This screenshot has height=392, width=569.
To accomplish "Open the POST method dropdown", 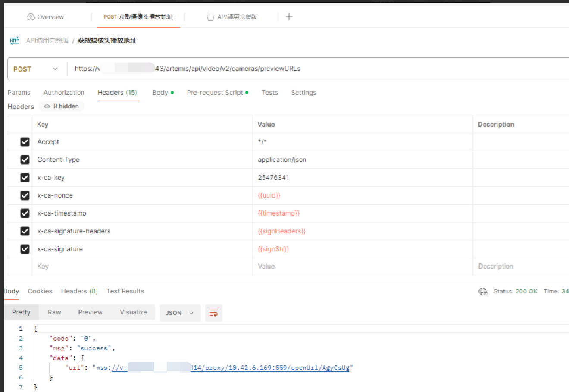I will (x=36, y=69).
